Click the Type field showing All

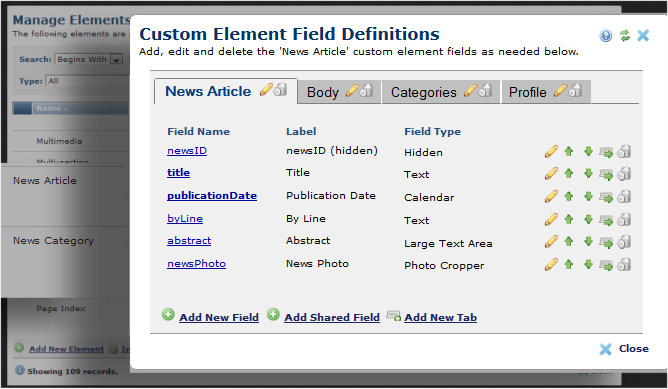(87, 81)
